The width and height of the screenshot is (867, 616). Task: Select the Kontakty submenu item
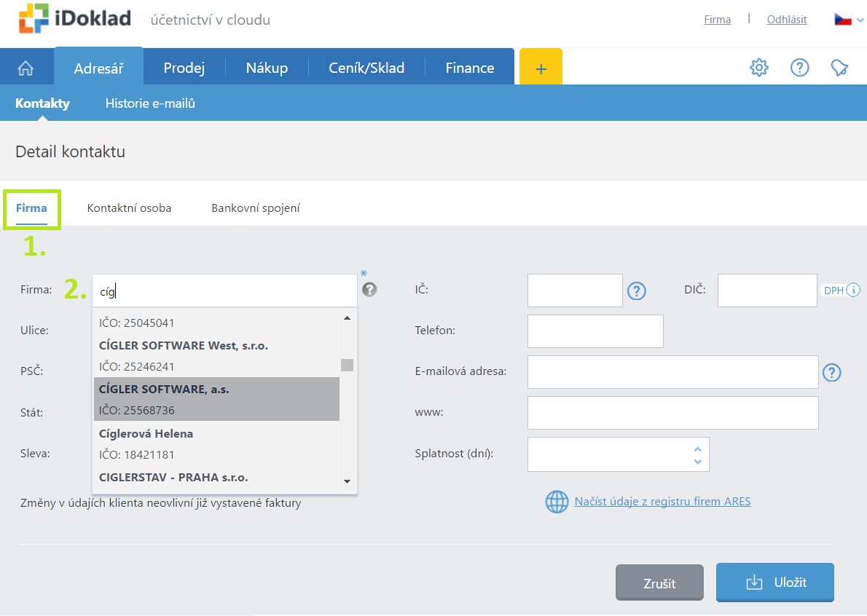pyautogui.click(x=42, y=103)
